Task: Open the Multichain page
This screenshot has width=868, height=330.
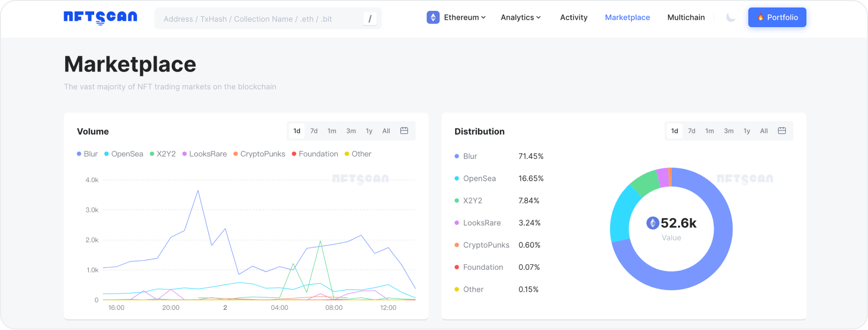Action: (686, 17)
